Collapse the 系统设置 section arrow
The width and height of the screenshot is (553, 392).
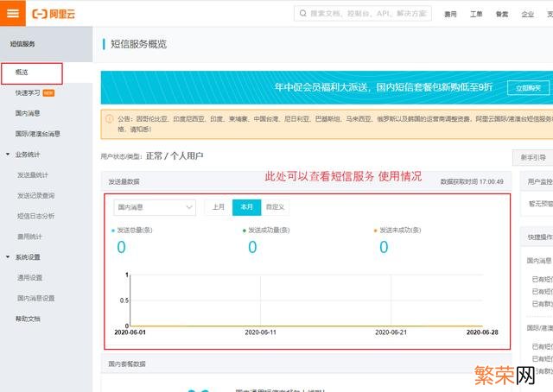tap(8, 257)
